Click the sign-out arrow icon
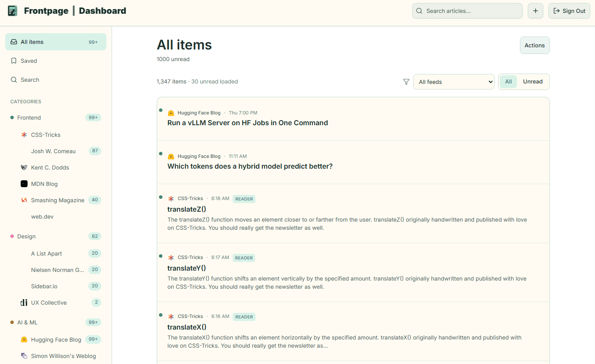595x364 pixels. coord(557,11)
